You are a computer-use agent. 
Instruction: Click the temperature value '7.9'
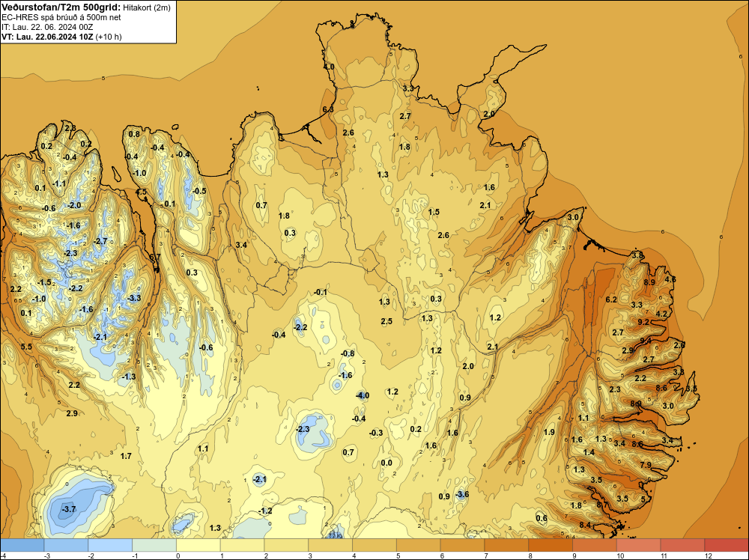(646, 464)
